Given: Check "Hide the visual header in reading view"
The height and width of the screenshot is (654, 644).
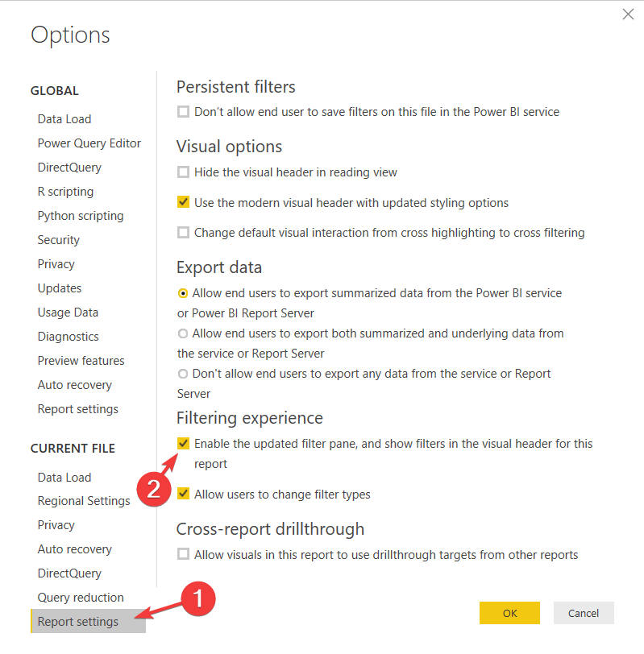Looking at the screenshot, I should point(183,172).
